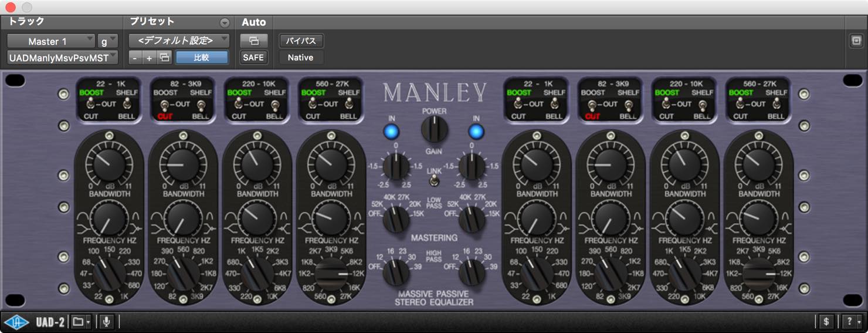Screen dimensions: 868x333
Task: Click the 比較 compare button
Action: (x=202, y=58)
